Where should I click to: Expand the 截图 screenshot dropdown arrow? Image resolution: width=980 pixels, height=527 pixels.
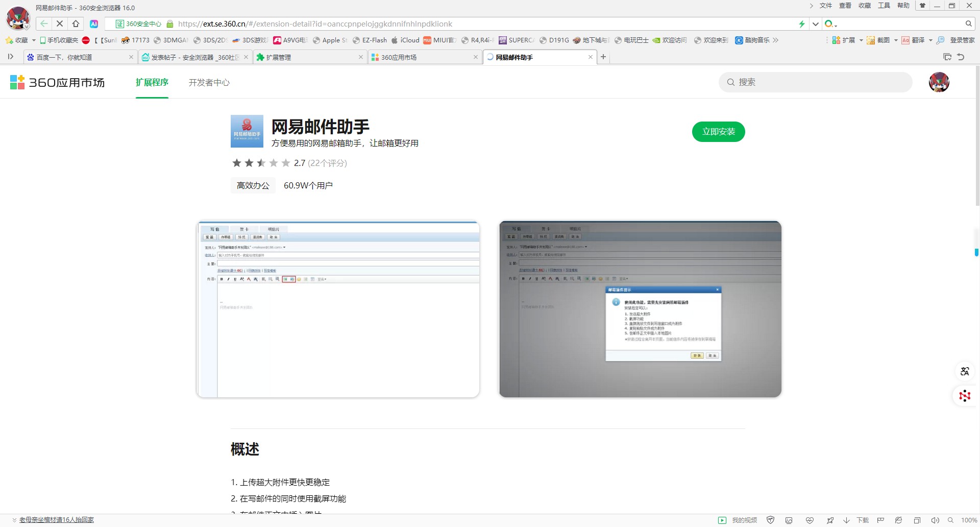(896, 40)
